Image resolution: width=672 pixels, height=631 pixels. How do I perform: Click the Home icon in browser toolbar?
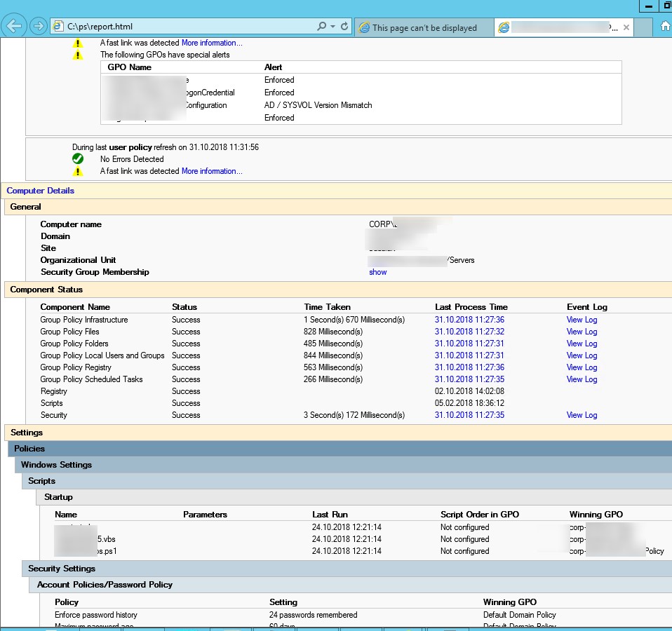tap(665, 27)
